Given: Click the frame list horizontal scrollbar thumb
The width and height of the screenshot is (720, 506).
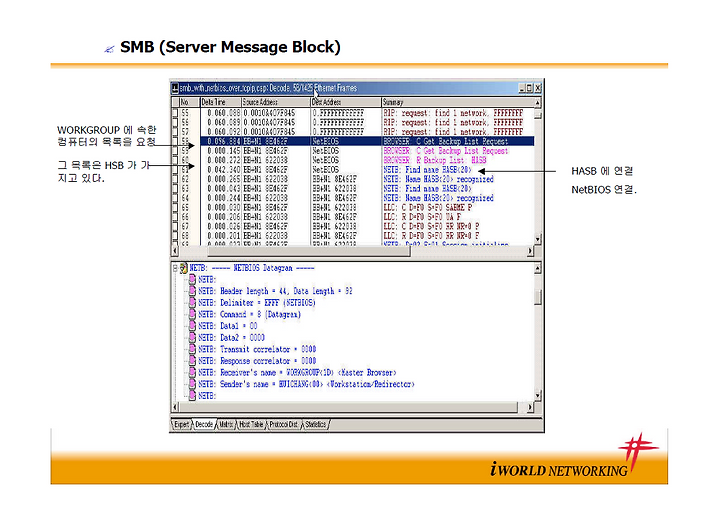Looking at the screenshot, I should (308, 251).
